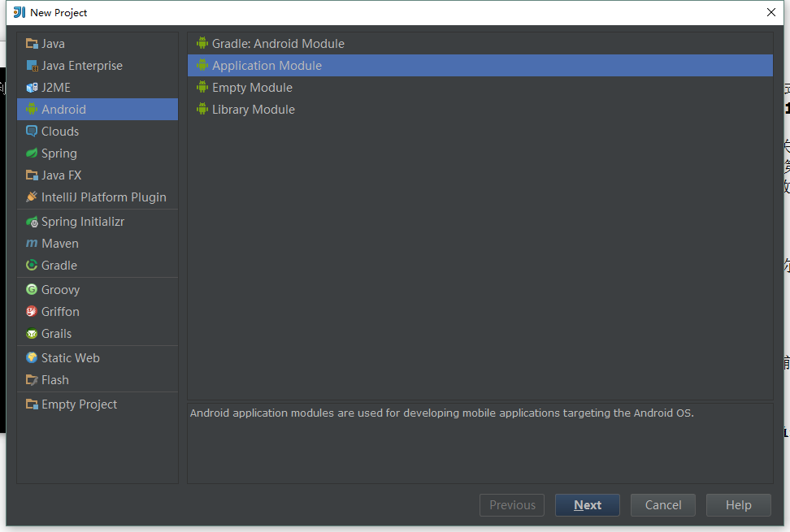Select Java project type

point(98,44)
